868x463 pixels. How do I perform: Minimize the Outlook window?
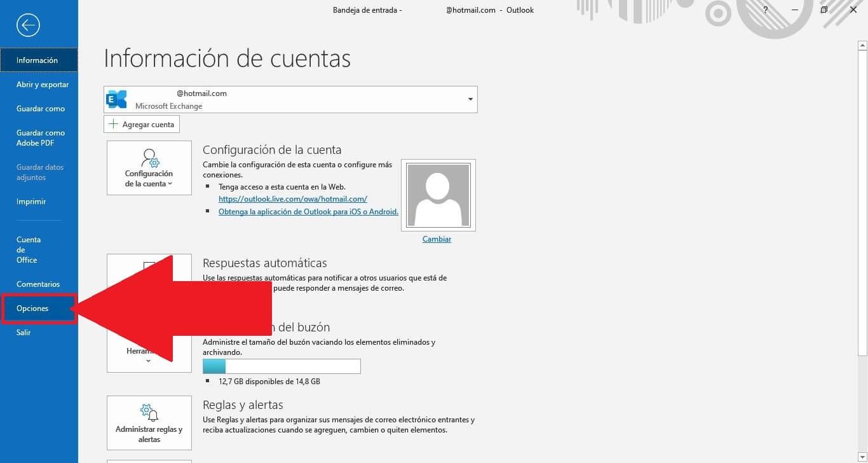click(794, 10)
